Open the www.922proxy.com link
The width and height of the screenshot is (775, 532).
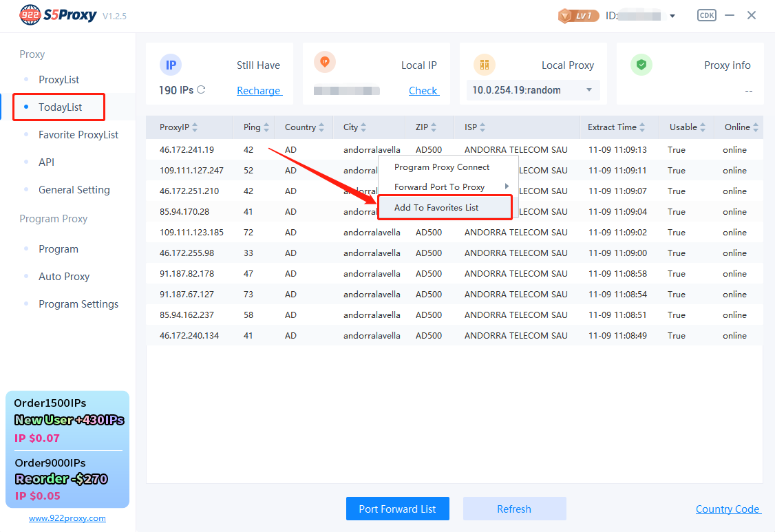point(67,518)
